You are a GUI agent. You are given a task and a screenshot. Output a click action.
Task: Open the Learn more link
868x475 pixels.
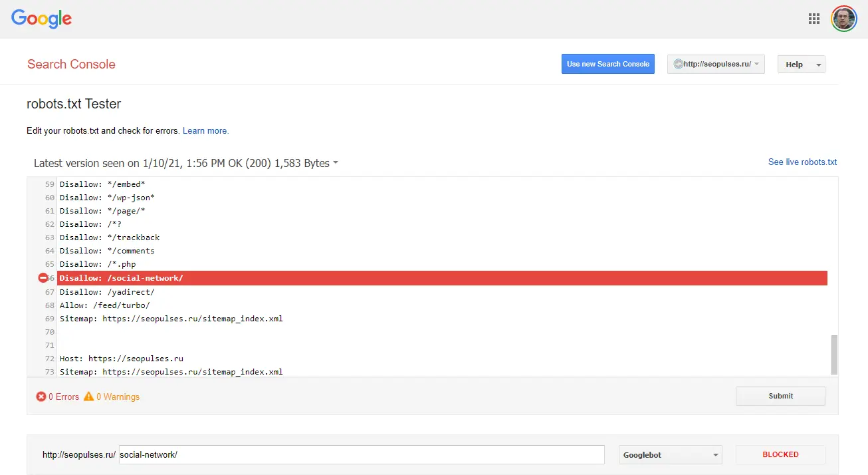pyautogui.click(x=205, y=130)
